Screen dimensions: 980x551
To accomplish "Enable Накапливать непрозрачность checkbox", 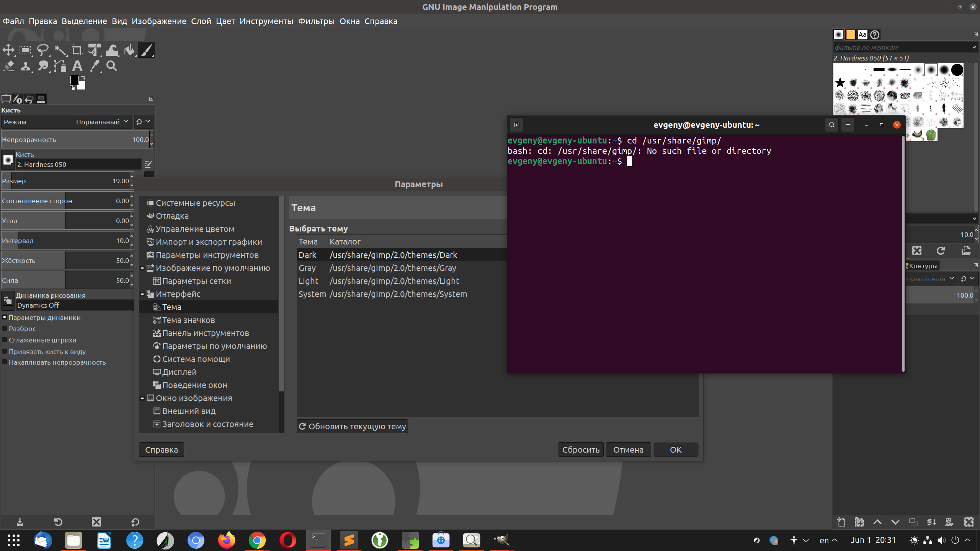I will click(5, 362).
